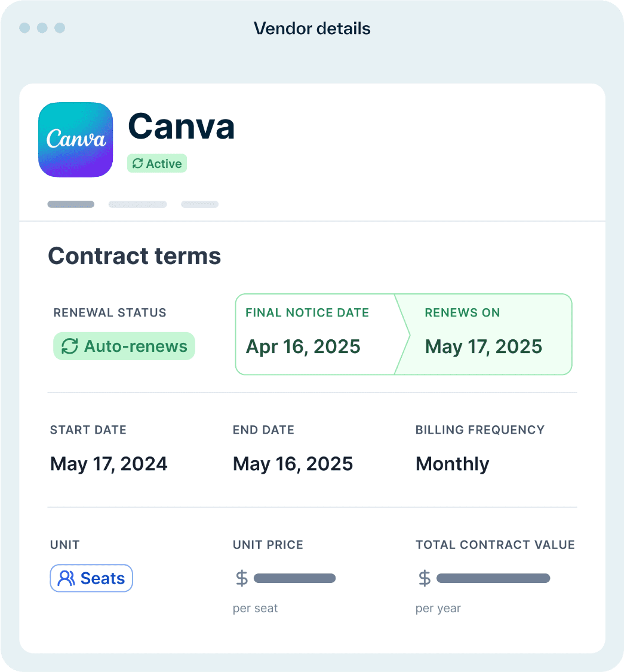Click the third window control dot
This screenshot has height=672, width=624.
(x=60, y=28)
